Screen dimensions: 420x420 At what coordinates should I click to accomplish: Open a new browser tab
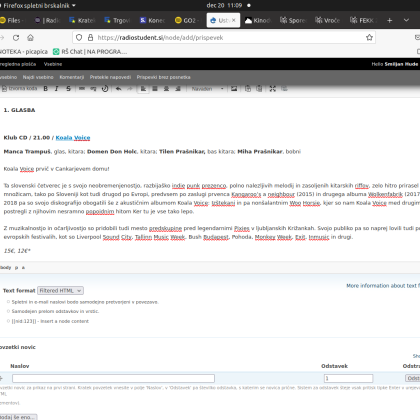(389, 20)
